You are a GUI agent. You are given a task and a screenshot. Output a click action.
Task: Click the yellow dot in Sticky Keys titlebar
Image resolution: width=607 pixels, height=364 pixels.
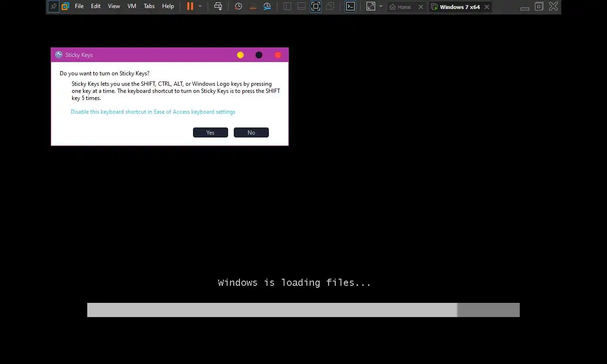click(x=240, y=55)
